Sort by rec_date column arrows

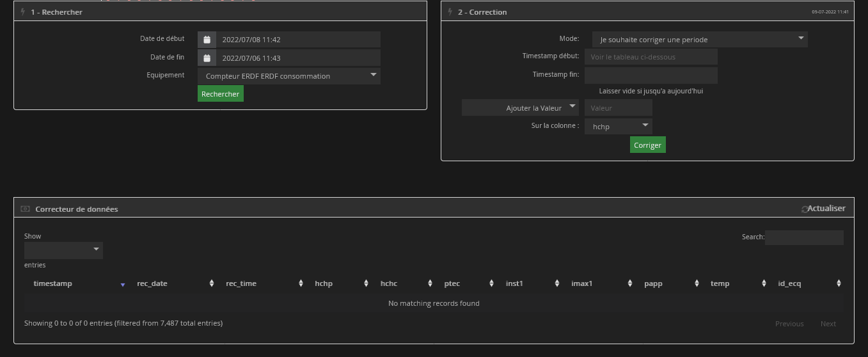(211, 283)
